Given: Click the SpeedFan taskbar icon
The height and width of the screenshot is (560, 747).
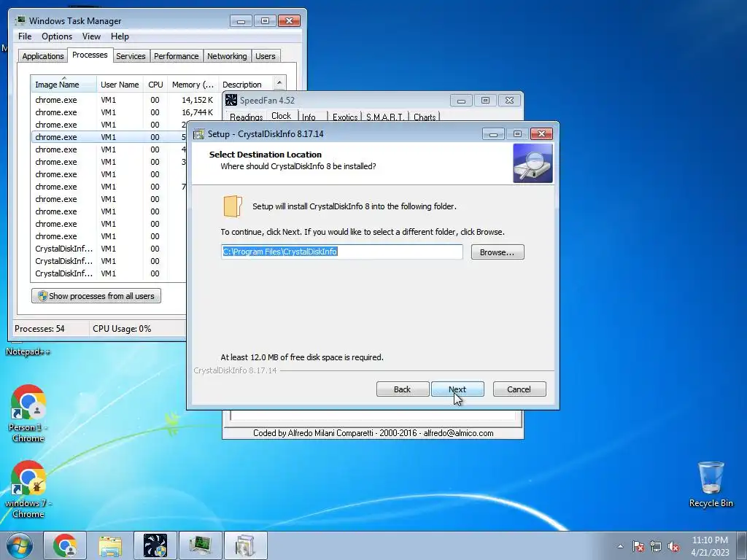Looking at the screenshot, I should [155, 545].
